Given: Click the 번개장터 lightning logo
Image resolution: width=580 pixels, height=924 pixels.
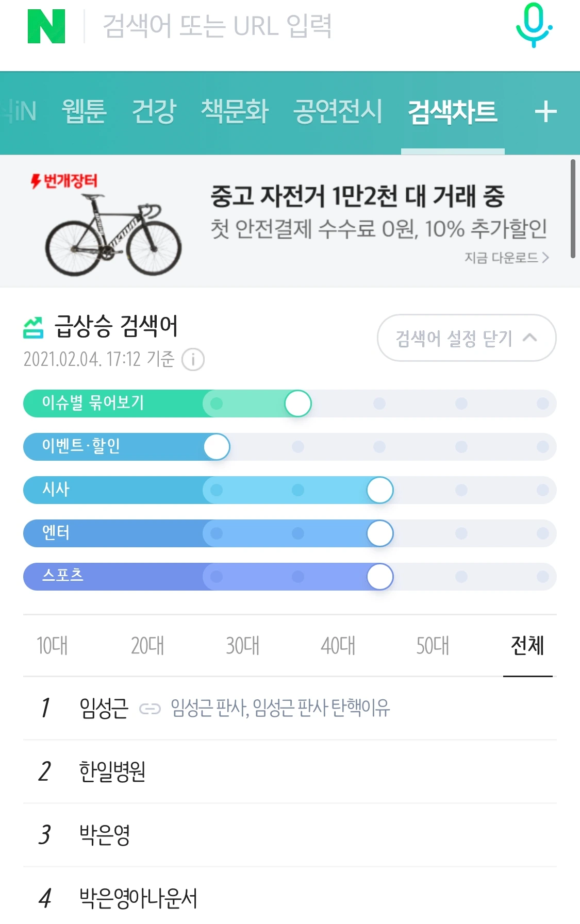Looking at the screenshot, I should (64, 181).
